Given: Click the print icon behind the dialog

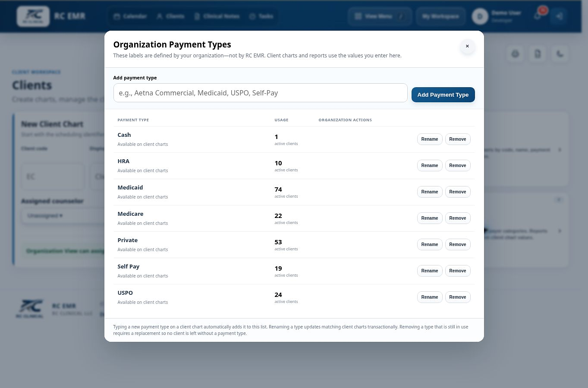Looking at the screenshot, I should click(515, 54).
